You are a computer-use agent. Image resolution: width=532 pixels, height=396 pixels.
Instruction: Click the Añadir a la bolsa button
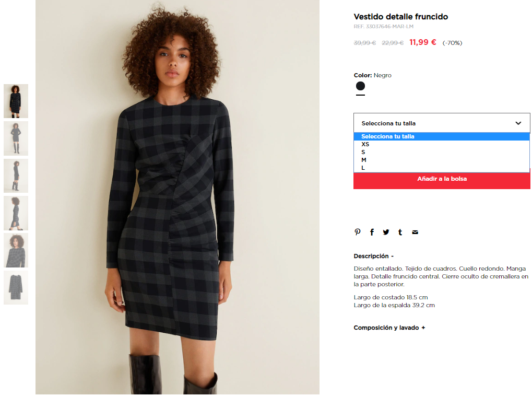click(x=442, y=180)
